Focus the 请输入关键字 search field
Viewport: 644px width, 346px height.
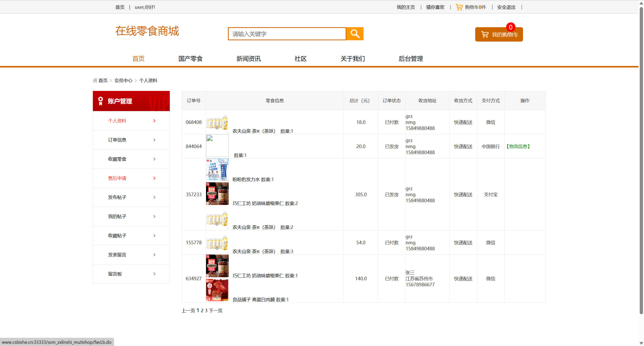[287, 34]
